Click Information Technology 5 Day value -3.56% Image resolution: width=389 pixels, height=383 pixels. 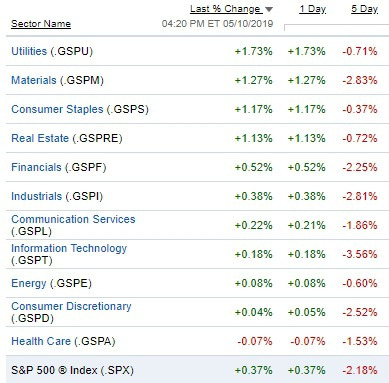360,254
